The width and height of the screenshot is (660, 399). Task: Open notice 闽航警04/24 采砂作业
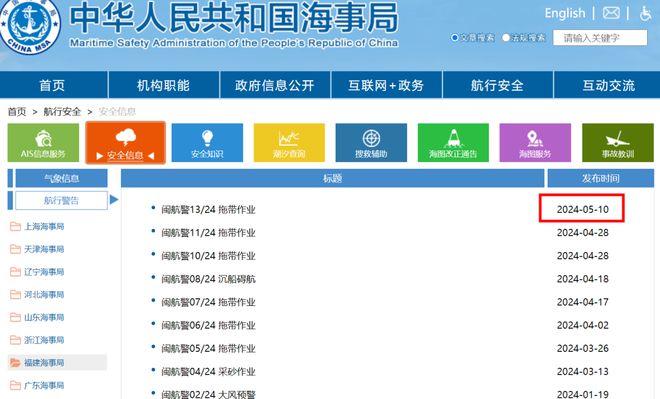(208, 372)
